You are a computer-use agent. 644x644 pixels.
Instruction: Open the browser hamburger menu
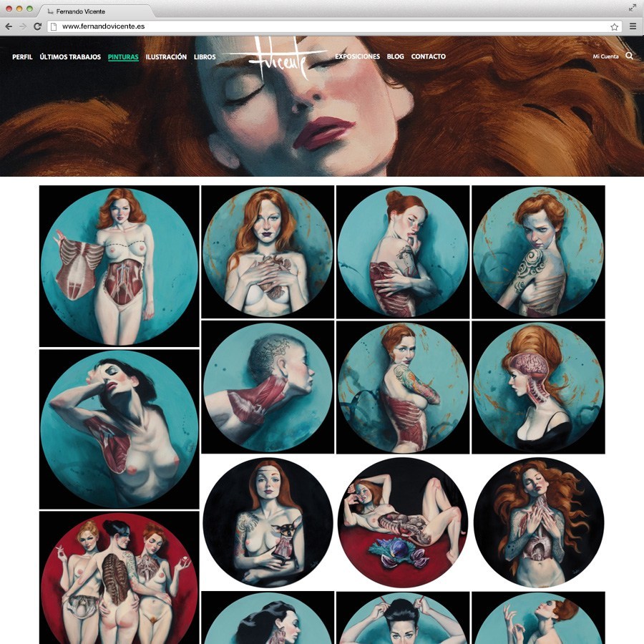[x=633, y=26]
